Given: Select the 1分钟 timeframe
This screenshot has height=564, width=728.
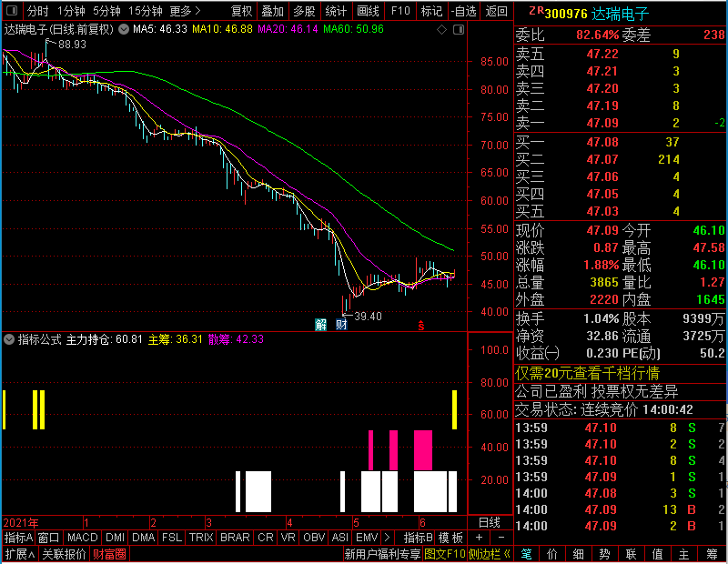Looking at the screenshot, I should click(71, 11).
